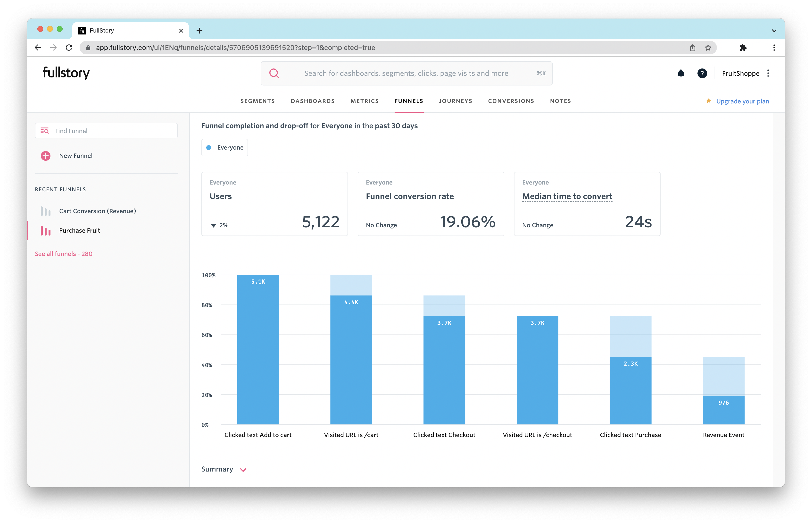Click the Find Funnel filter icon

tap(44, 131)
